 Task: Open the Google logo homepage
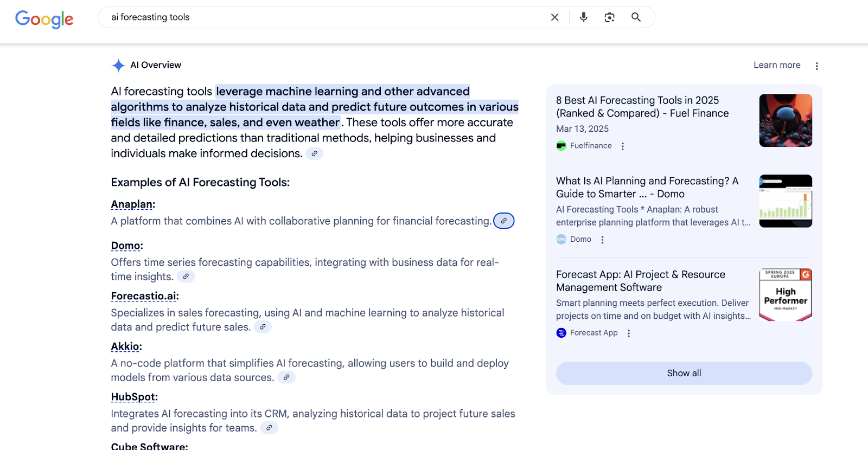coord(44,19)
